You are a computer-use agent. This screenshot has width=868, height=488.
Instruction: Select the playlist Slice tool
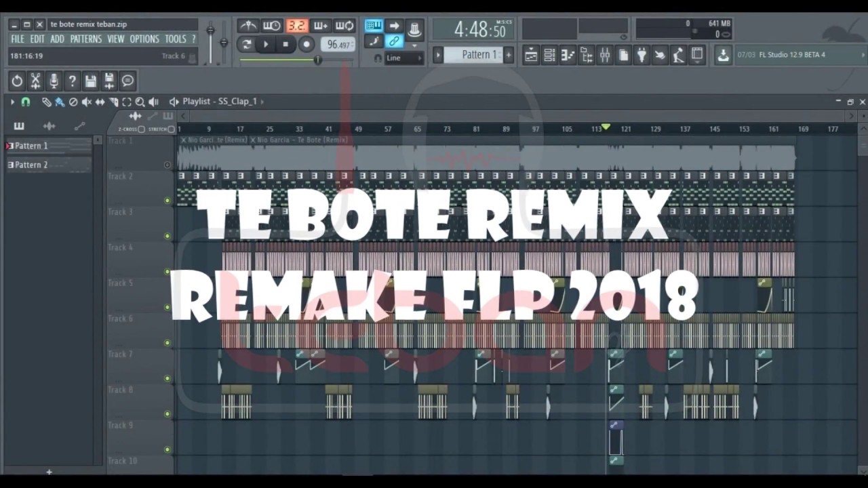click(x=114, y=102)
